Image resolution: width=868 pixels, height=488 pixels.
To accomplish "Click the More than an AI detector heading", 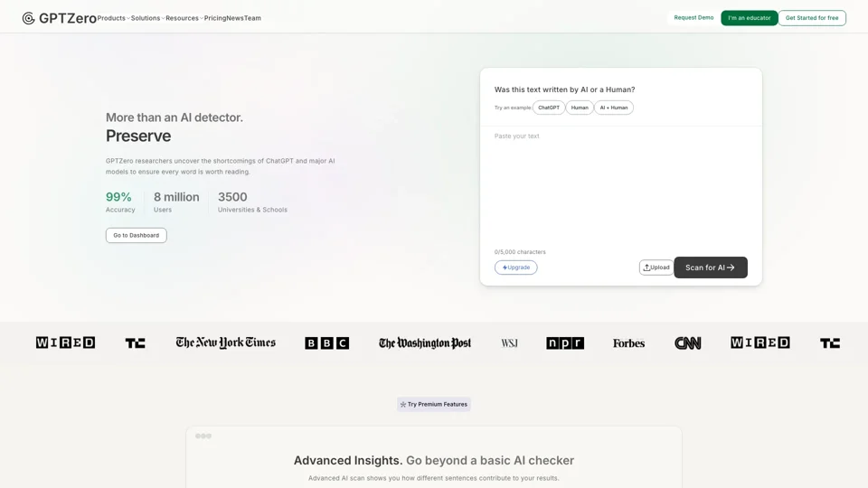I will click(175, 117).
